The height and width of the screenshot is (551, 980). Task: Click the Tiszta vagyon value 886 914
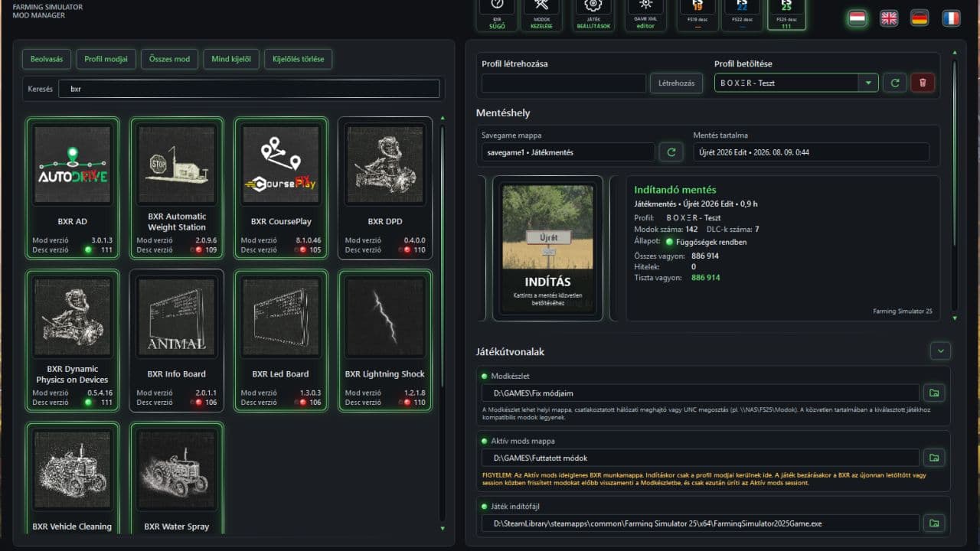705,278
